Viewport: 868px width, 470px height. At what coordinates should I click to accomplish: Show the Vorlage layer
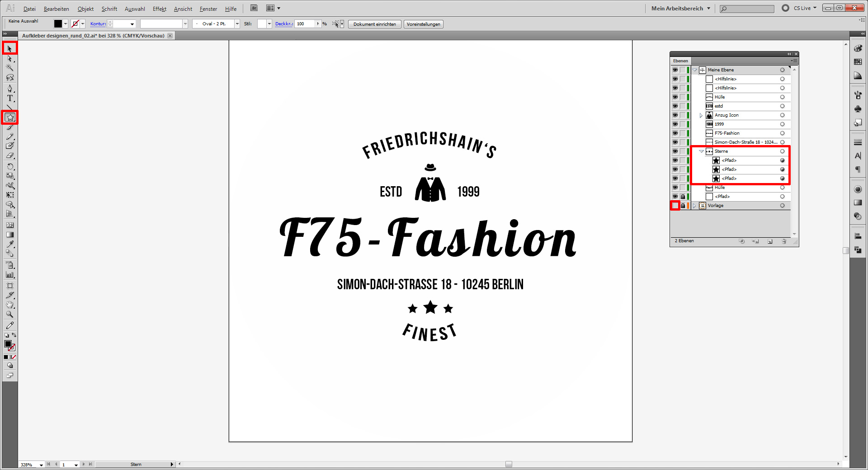(x=675, y=206)
